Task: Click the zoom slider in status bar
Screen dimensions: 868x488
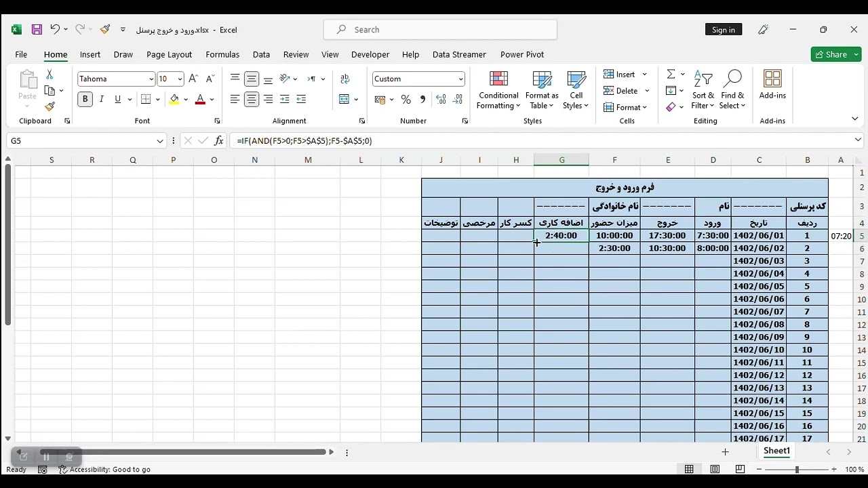Action: pos(797,469)
